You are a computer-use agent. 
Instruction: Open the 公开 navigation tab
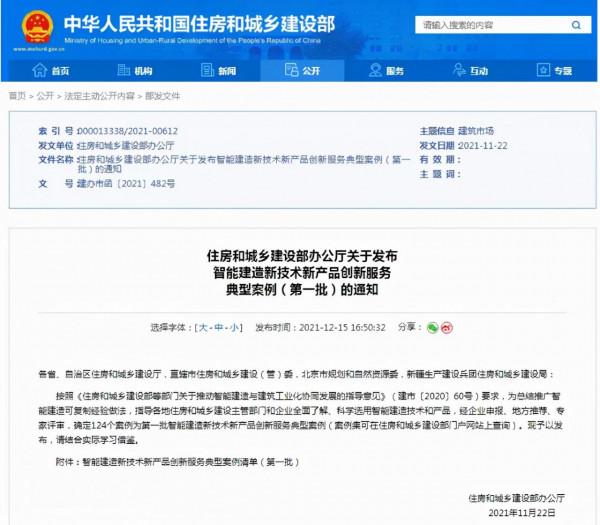(x=302, y=70)
